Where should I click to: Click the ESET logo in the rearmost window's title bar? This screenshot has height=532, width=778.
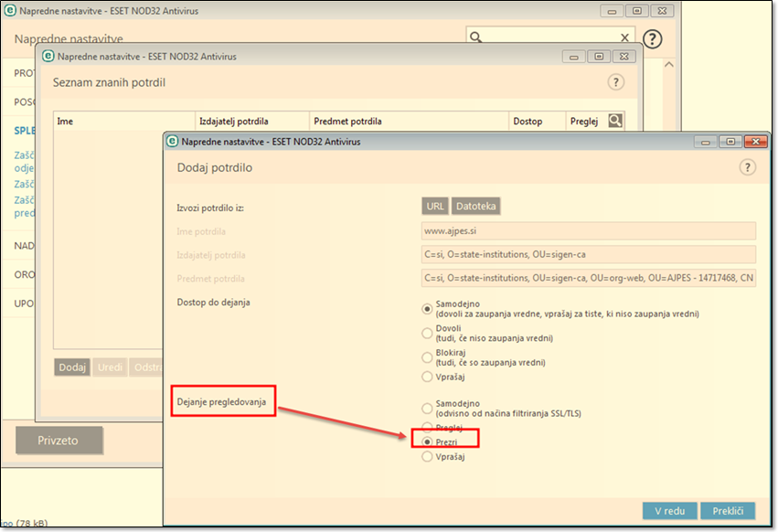(x=10, y=10)
